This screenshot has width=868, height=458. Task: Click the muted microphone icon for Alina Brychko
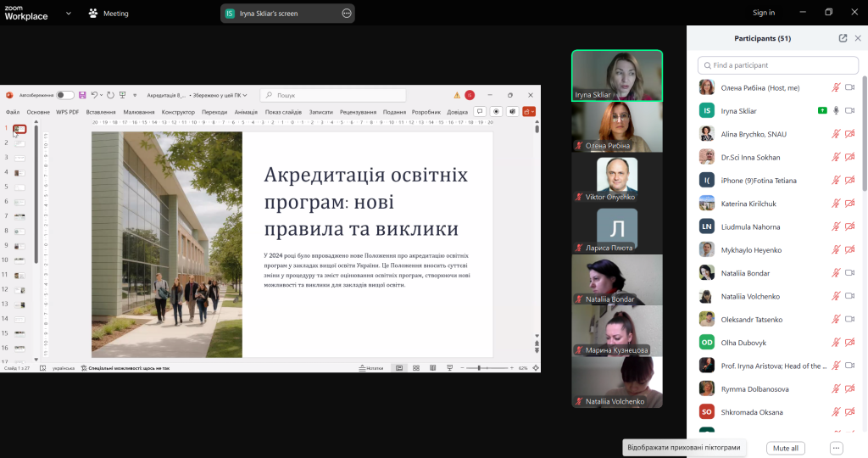coord(836,134)
